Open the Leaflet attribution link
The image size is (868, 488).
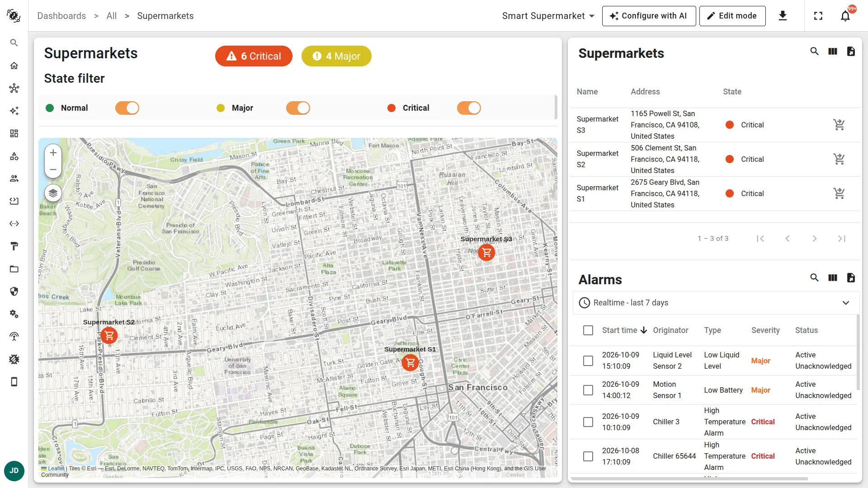point(56,469)
